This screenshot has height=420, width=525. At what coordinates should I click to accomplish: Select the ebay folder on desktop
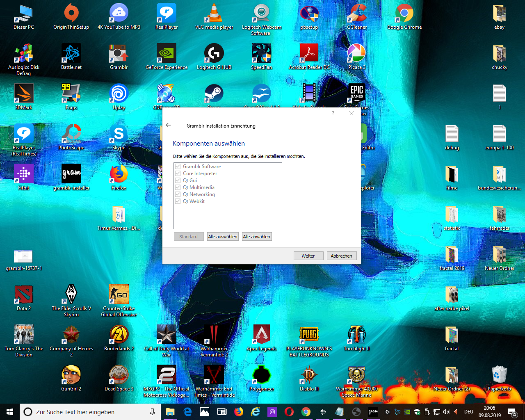tap(500, 17)
